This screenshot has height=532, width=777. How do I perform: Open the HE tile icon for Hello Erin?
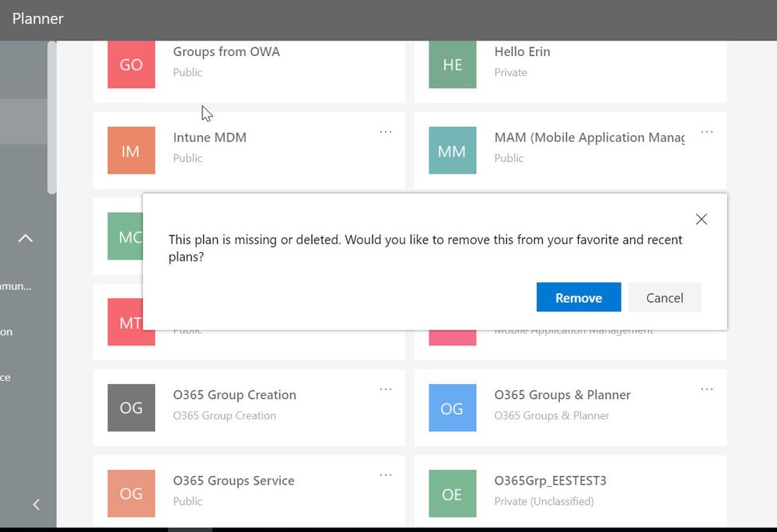coord(453,65)
